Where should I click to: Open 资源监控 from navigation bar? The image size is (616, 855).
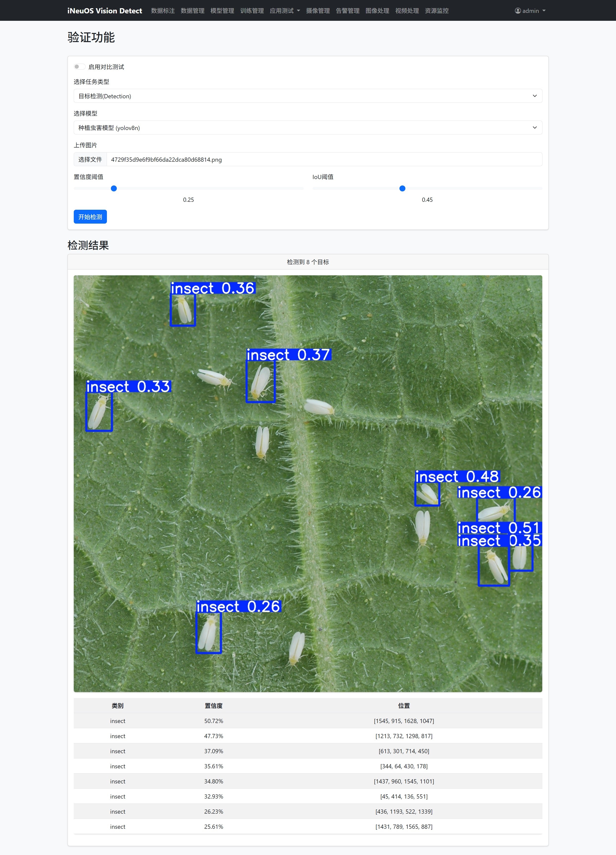point(436,11)
